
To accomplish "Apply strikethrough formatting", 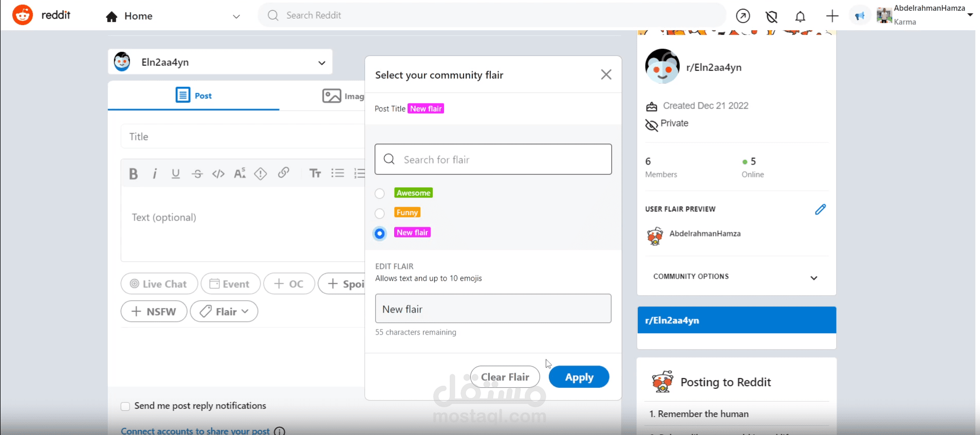I will tap(197, 174).
